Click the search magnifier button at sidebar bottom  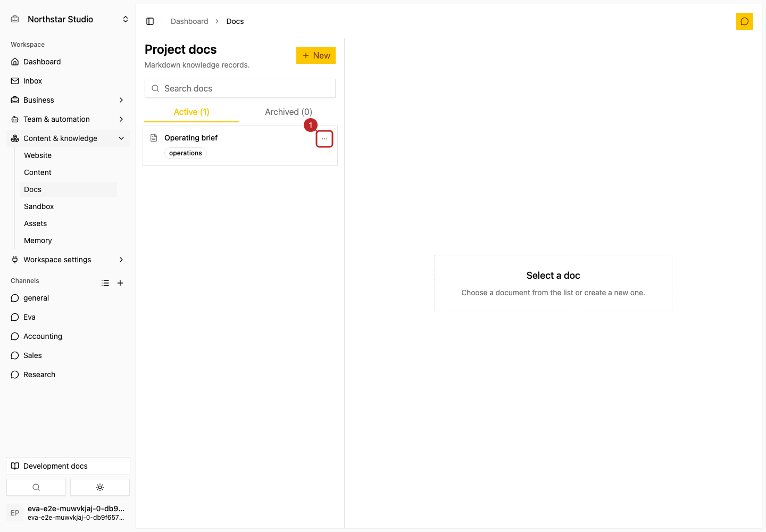coord(36,487)
